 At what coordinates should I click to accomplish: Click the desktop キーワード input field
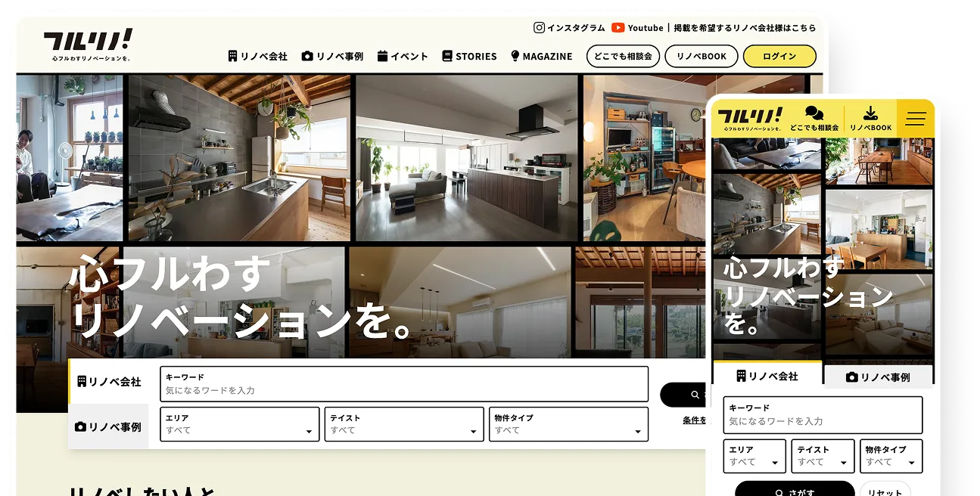coord(404,384)
